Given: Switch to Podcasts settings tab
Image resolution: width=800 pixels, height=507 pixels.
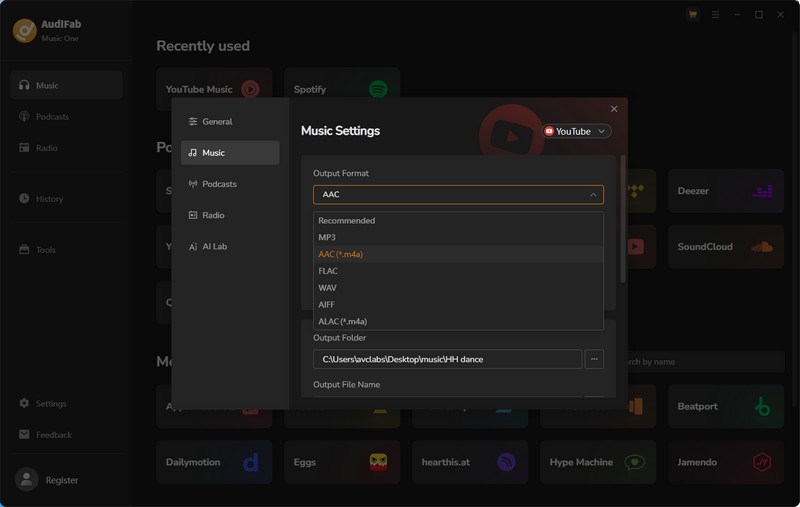Looking at the screenshot, I should 230,184.
